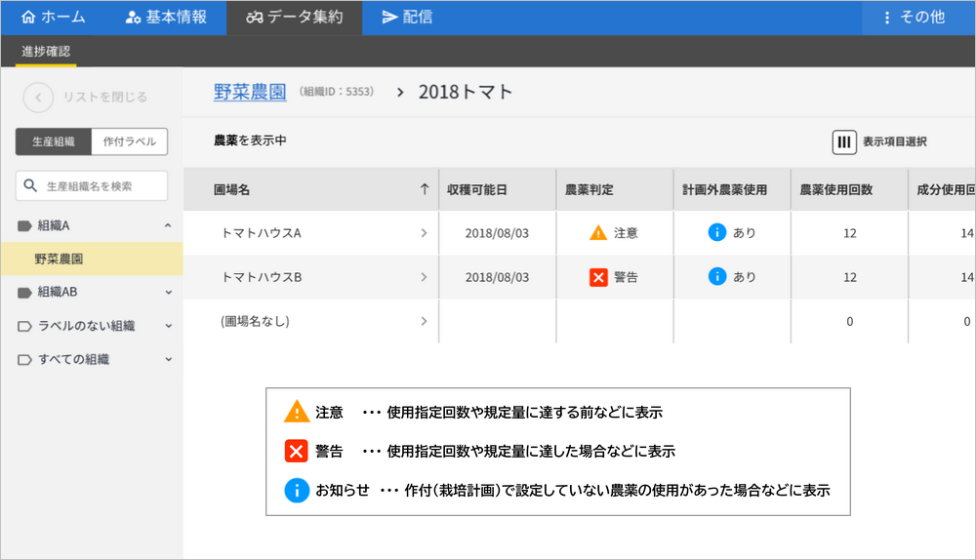Go to the ホーム tab
Screen dimensions: 976x560
[x=53, y=18]
